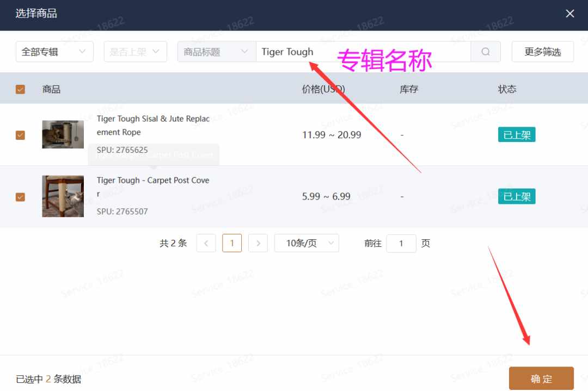Click 已上架 status tag of Carpet Post Cover row
The image size is (588, 391).
pos(516,197)
